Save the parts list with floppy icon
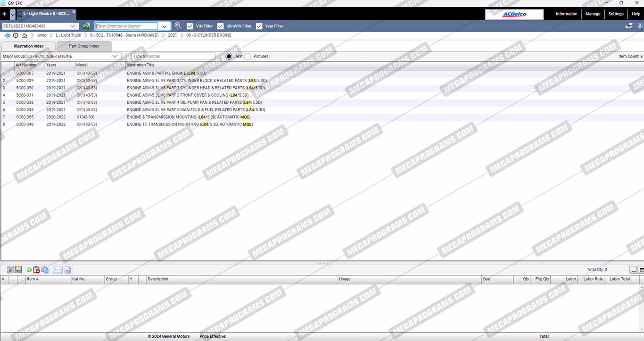Image resolution: width=644 pixels, height=341 pixels. [x=18, y=270]
